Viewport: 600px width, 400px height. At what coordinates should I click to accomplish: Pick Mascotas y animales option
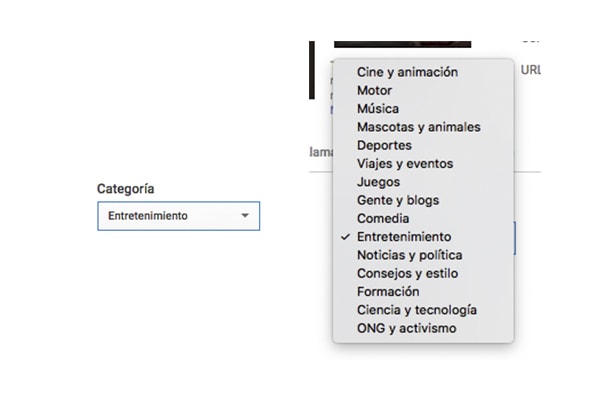(423, 127)
